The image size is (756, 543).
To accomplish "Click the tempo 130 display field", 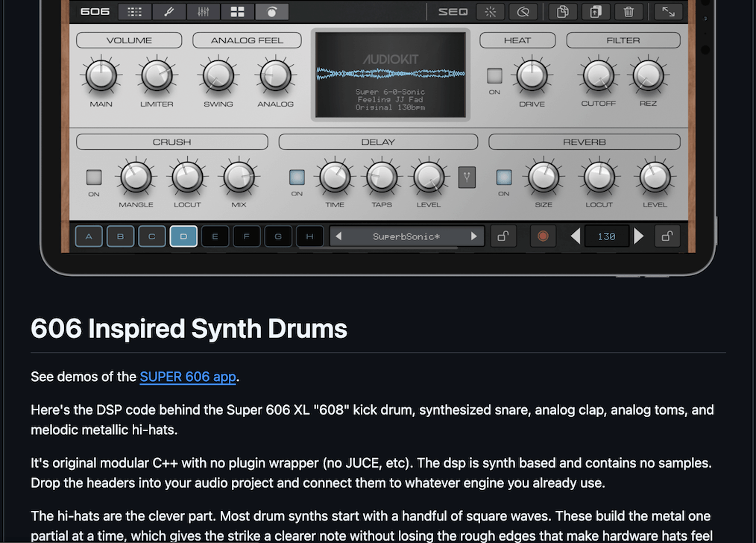I will point(607,236).
